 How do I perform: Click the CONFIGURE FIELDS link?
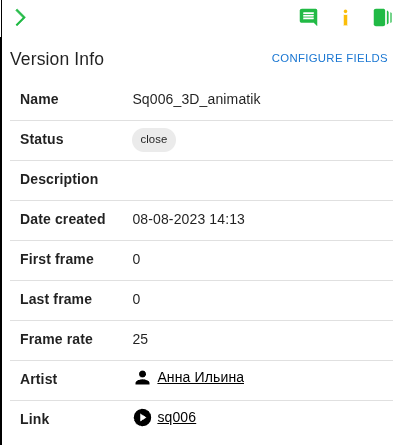(x=329, y=58)
